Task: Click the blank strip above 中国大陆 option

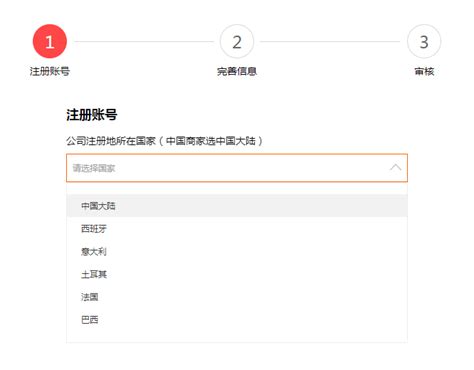Action: [x=237, y=189]
